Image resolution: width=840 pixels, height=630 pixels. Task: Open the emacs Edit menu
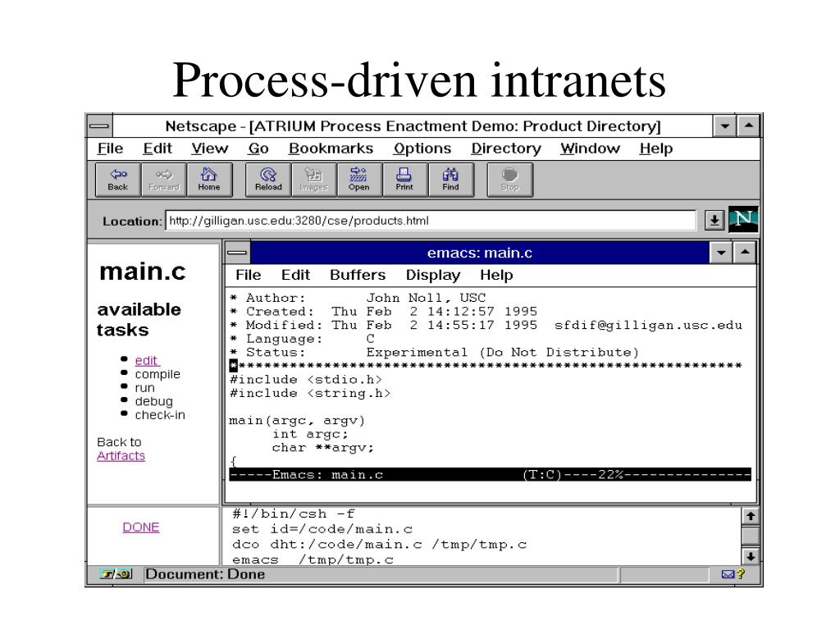295,275
